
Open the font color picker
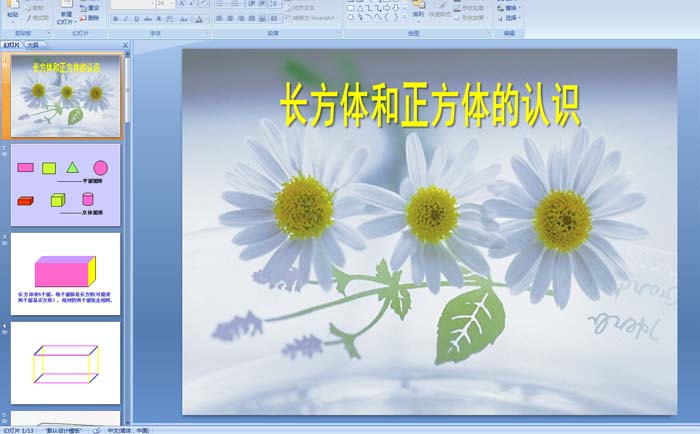tap(202, 18)
